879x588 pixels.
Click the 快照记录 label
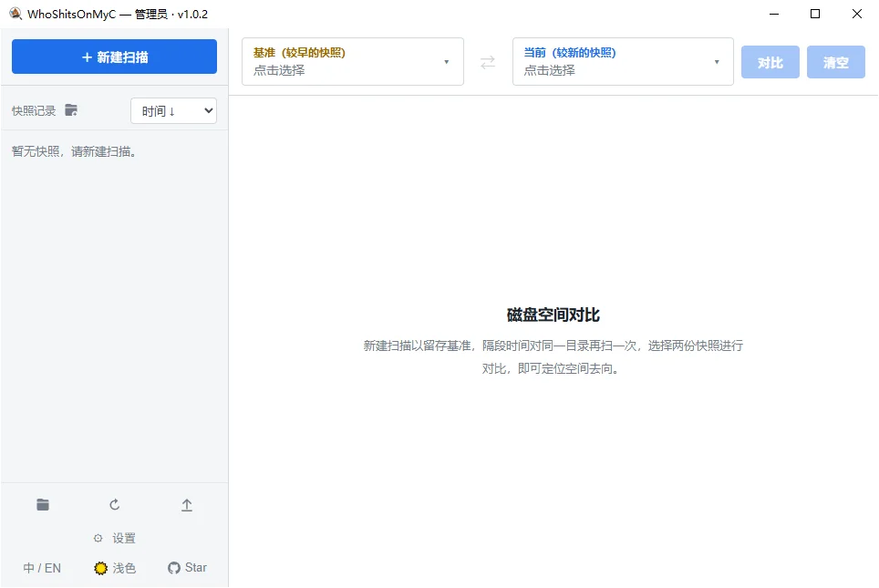(34, 111)
